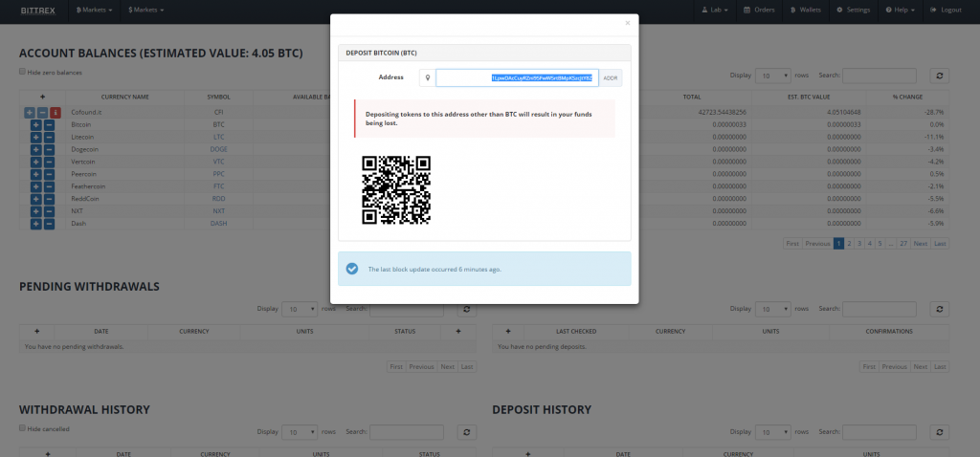Refresh the account balances table
This screenshot has width=980, height=457.
point(940,76)
